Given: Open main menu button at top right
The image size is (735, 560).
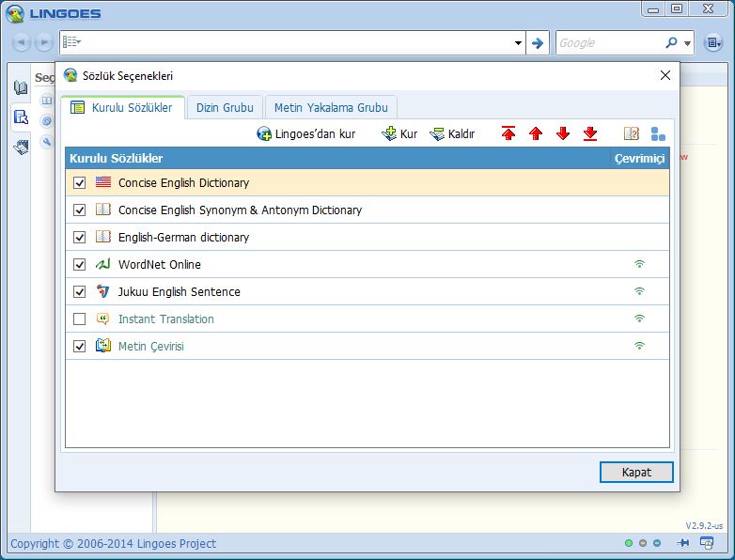Looking at the screenshot, I should [713, 43].
